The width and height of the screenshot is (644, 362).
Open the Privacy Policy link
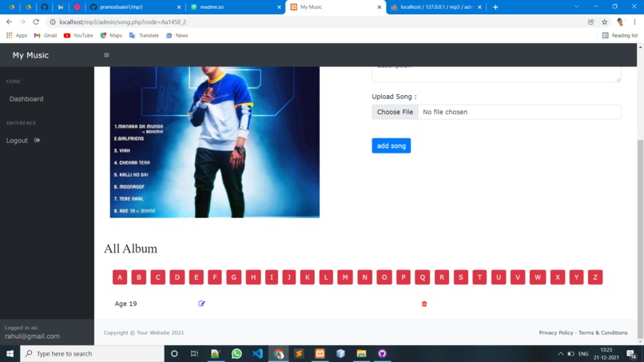(555, 332)
